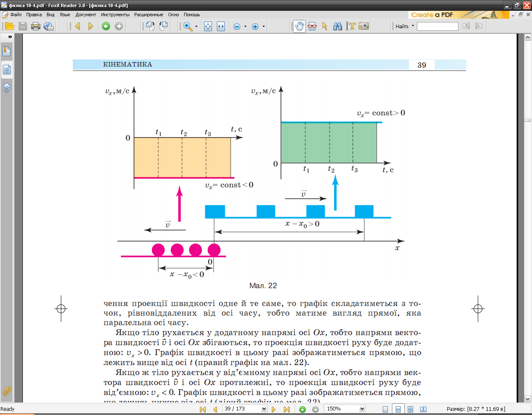
Task: Go to next page in status bar
Action: [x=273, y=409]
